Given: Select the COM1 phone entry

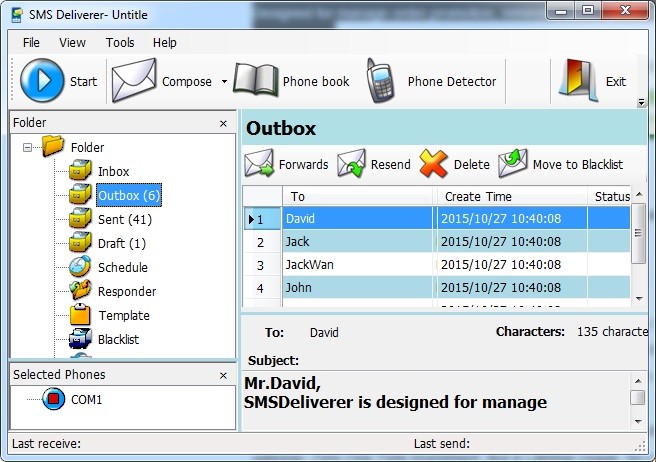Looking at the screenshot, I should point(86,400).
